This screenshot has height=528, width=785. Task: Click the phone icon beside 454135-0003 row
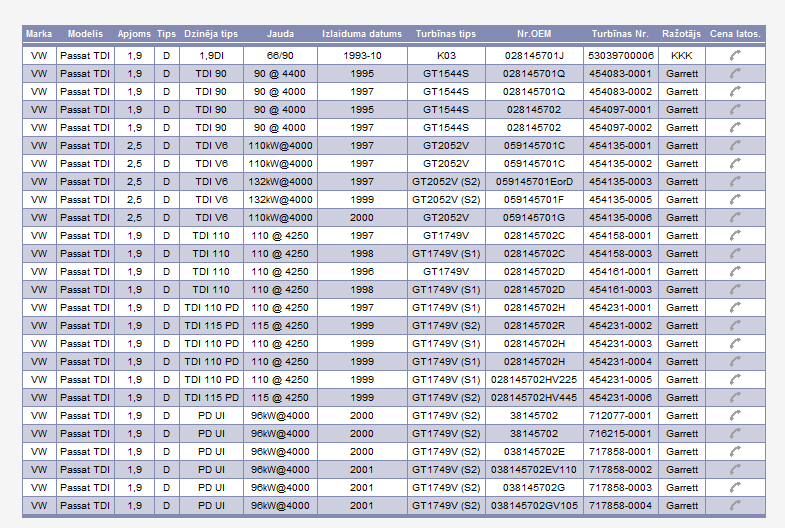(x=735, y=182)
